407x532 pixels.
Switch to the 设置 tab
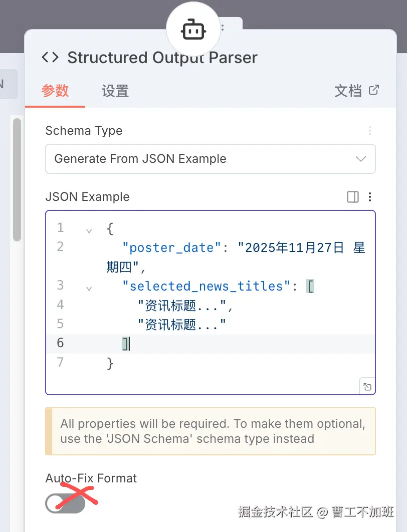(115, 91)
